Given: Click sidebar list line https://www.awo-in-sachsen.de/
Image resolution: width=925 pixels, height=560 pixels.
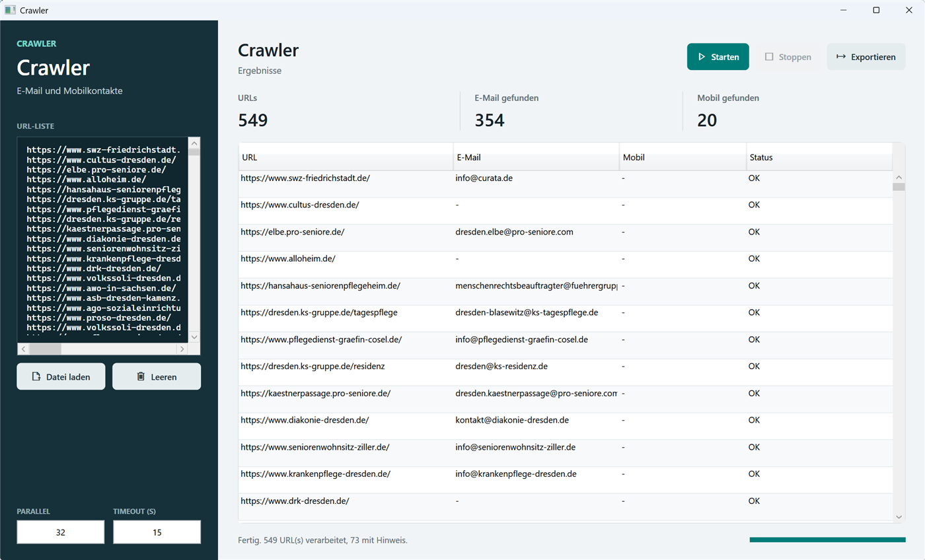Looking at the screenshot, I should pos(101,288).
